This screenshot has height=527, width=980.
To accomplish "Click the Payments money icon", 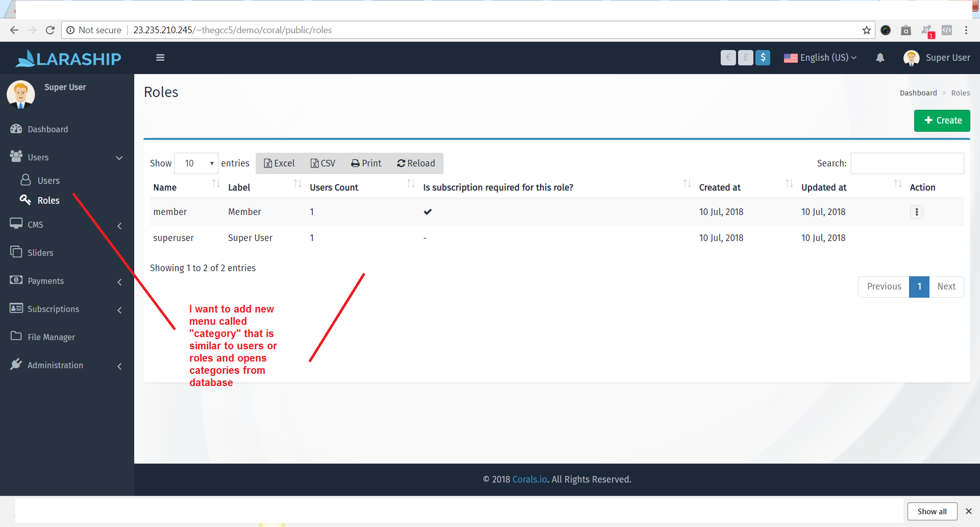I will point(16,280).
